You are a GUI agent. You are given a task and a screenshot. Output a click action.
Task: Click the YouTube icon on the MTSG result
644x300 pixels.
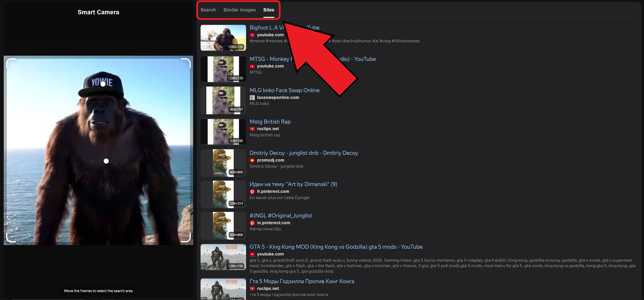click(x=252, y=66)
